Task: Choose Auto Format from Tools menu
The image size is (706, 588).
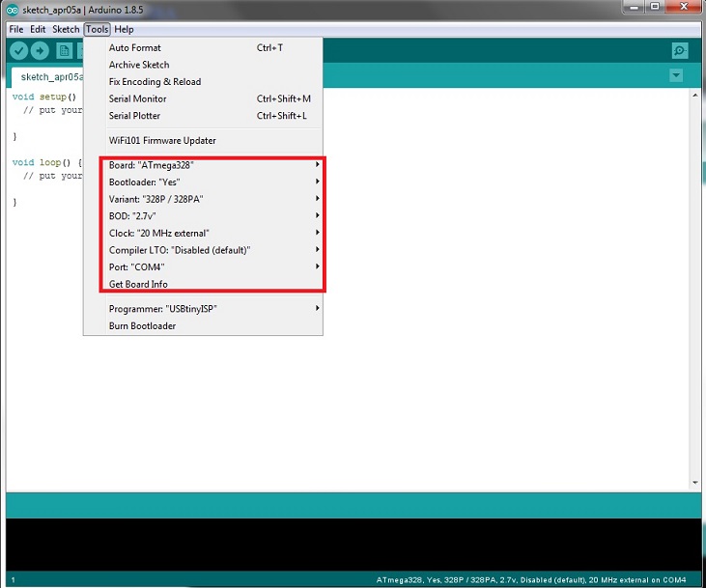Action: point(203,47)
